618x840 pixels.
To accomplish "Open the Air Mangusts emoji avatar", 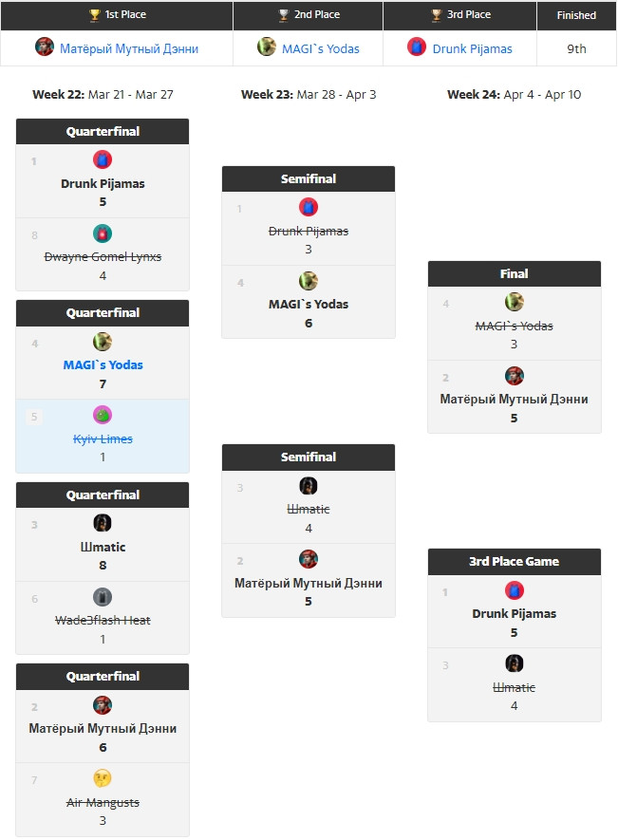I will pos(103,779).
